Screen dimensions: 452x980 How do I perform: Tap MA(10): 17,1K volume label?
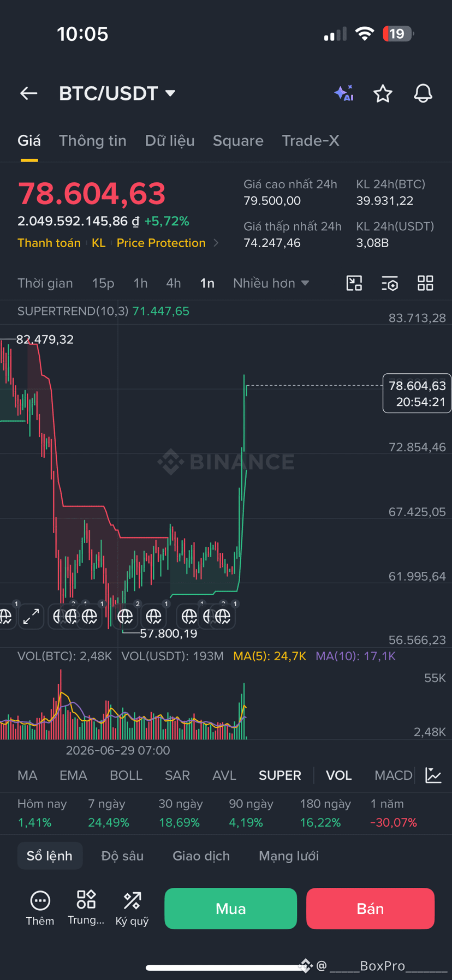click(x=355, y=656)
